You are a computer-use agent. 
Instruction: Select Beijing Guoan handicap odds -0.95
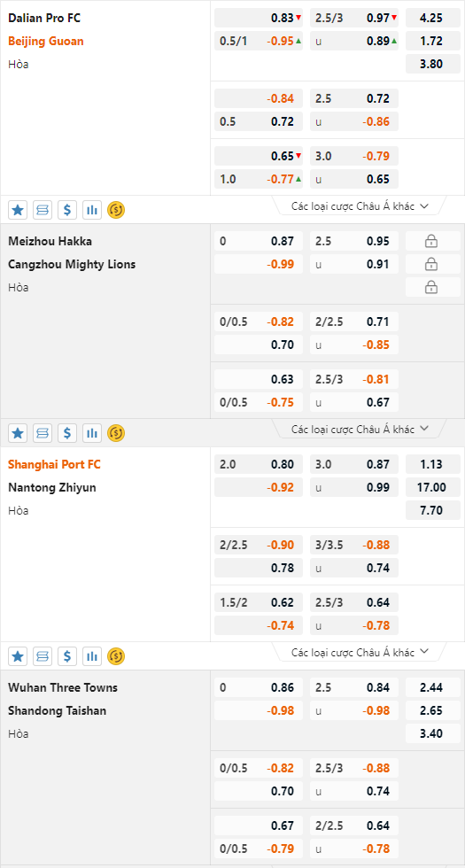coord(259,41)
